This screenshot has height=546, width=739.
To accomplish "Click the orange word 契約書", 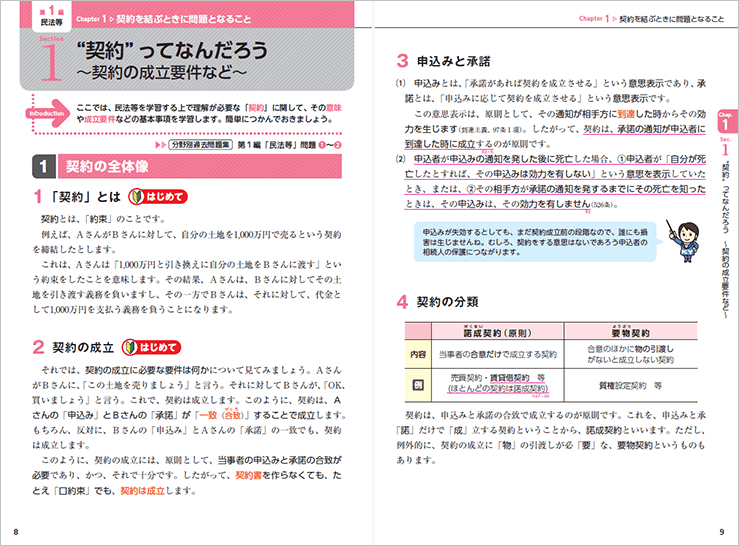I will (x=248, y=475).
